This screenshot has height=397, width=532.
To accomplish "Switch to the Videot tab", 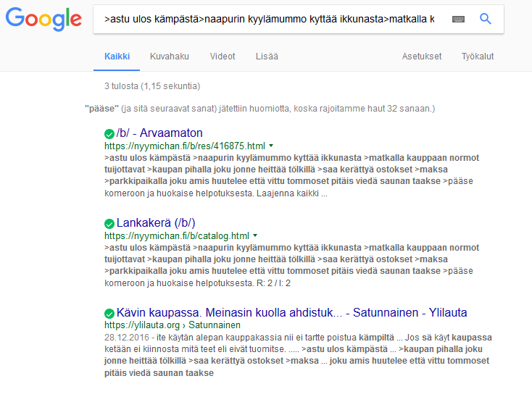I will tap(223, 57).
